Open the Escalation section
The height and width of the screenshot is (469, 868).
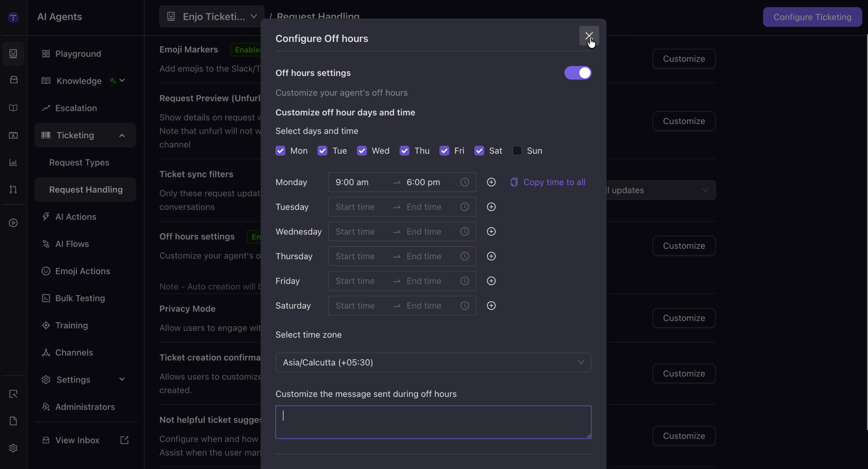coord(85,108)
